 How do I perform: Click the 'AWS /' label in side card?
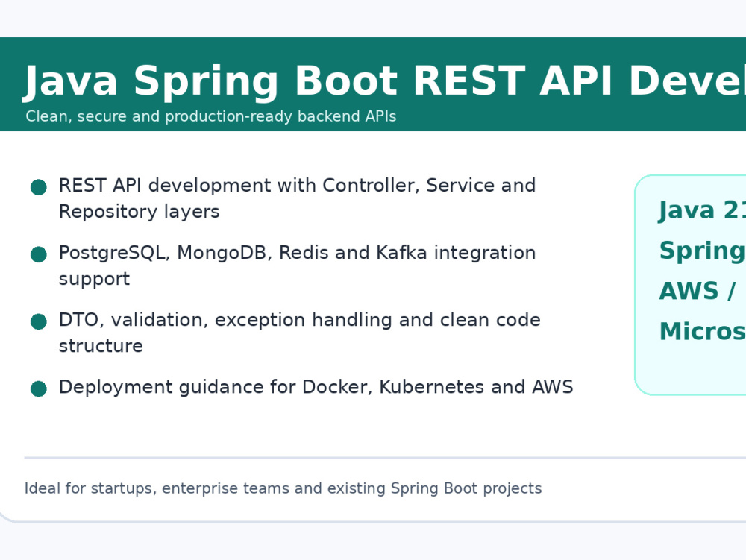coord(698,291)
